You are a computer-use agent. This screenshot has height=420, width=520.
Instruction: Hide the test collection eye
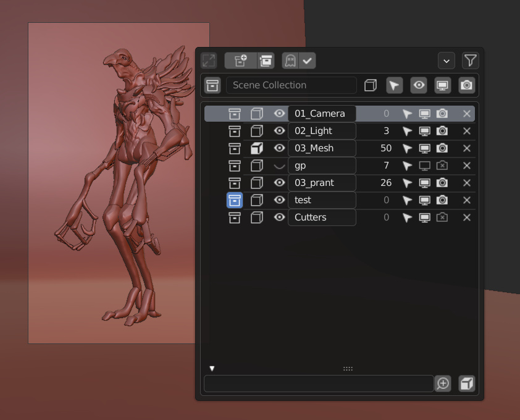(x=279, y=199)
